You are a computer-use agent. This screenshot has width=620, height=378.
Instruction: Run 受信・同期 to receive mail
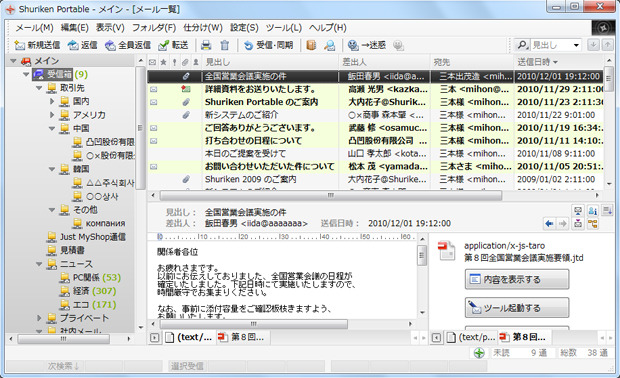[x=268, y=45]
